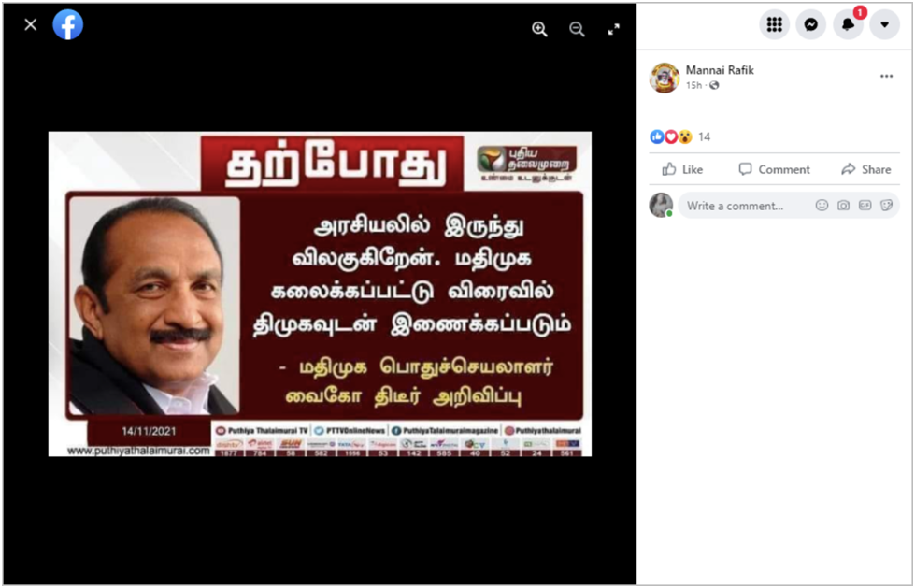Zoom out of the photo
915x588 pixels.
click(x=577, y=29)
